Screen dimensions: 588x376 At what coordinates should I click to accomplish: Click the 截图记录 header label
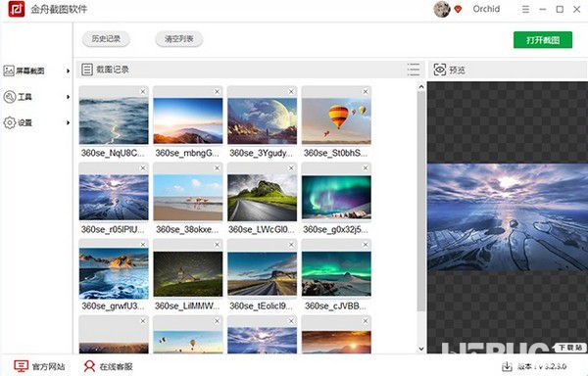pos(113,70)
